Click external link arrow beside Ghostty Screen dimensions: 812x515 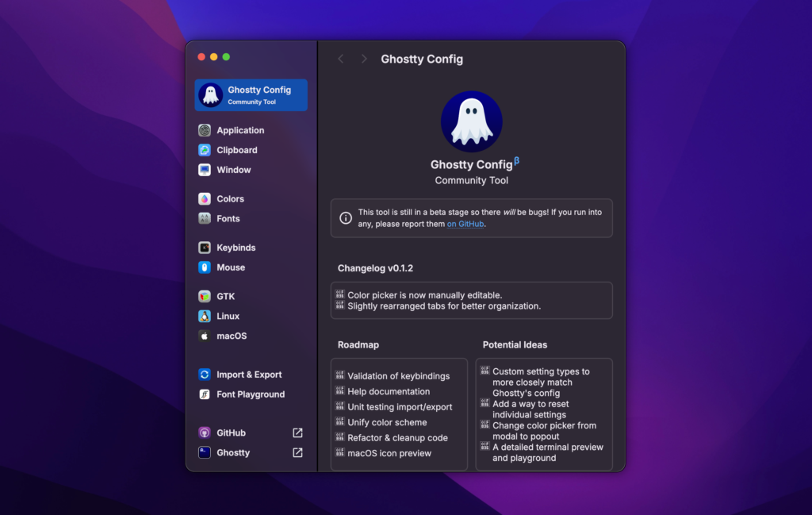coord(297,453)
